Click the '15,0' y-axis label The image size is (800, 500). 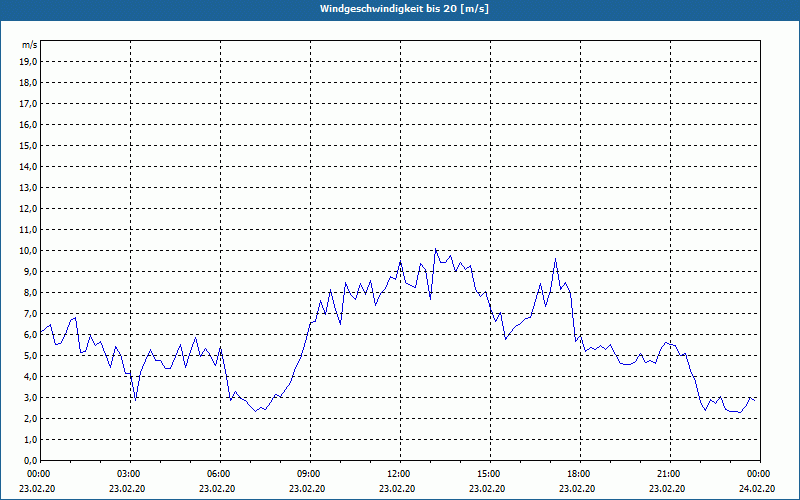pyautogui.click(x=29, y=145)
